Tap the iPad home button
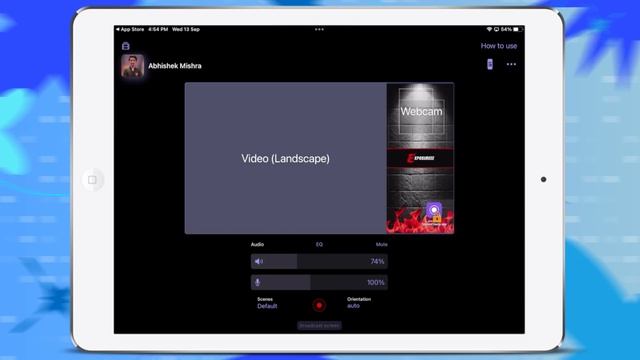Viewport: 640px width, 360px height. click(x=93, y=180)
